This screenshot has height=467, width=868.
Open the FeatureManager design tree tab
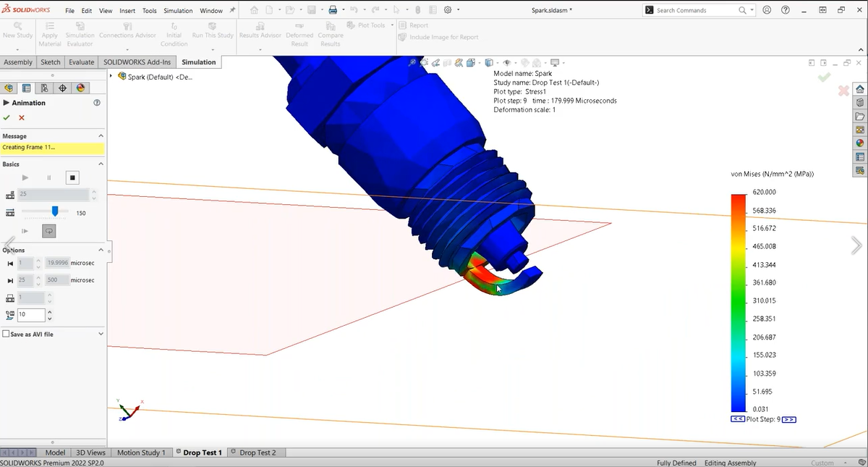point(9,88)
